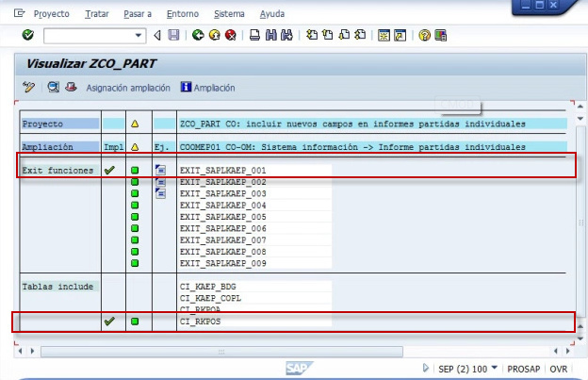Open the Tratar menu

pyautogui.click(x=97, y=14)
